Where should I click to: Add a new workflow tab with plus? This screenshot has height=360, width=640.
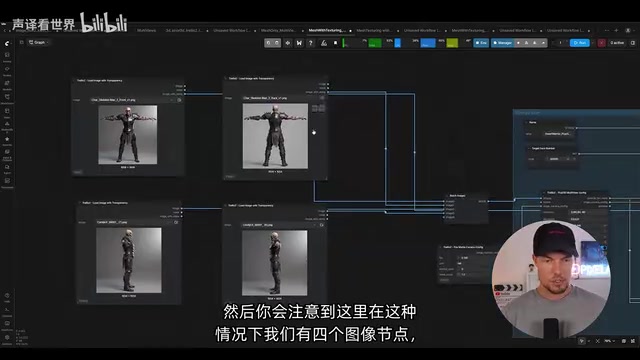616,31
